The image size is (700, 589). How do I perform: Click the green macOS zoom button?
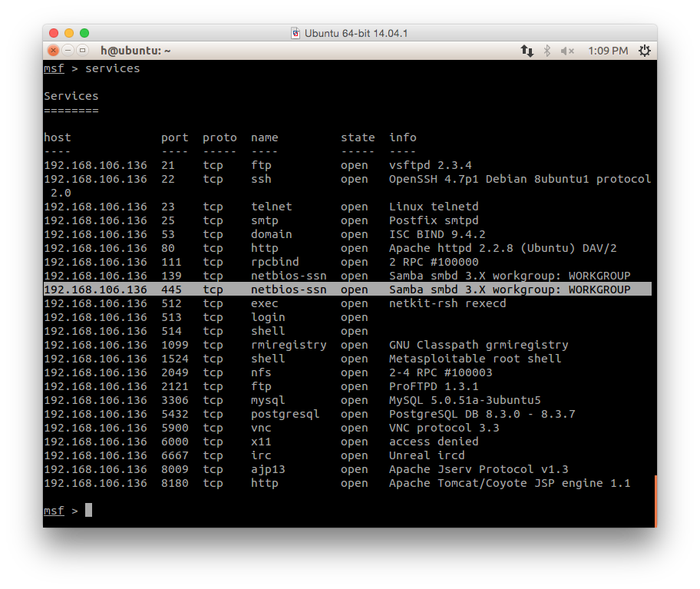click(x=84, y=33)
